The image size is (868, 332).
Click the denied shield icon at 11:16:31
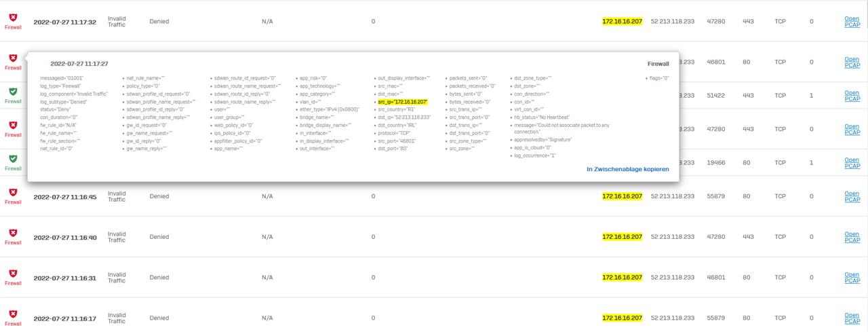click(x=13, y=274)
